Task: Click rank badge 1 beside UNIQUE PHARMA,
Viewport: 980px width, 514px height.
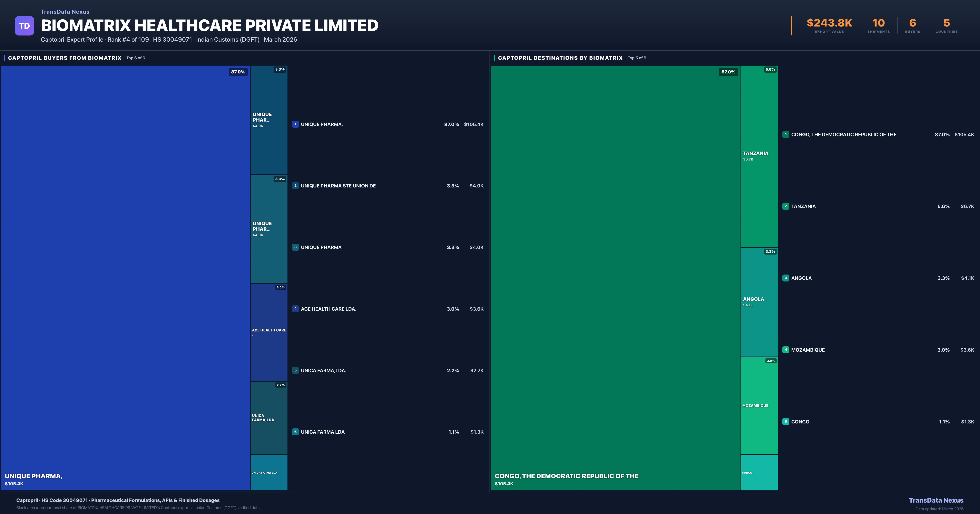Action: click(295, 124)
